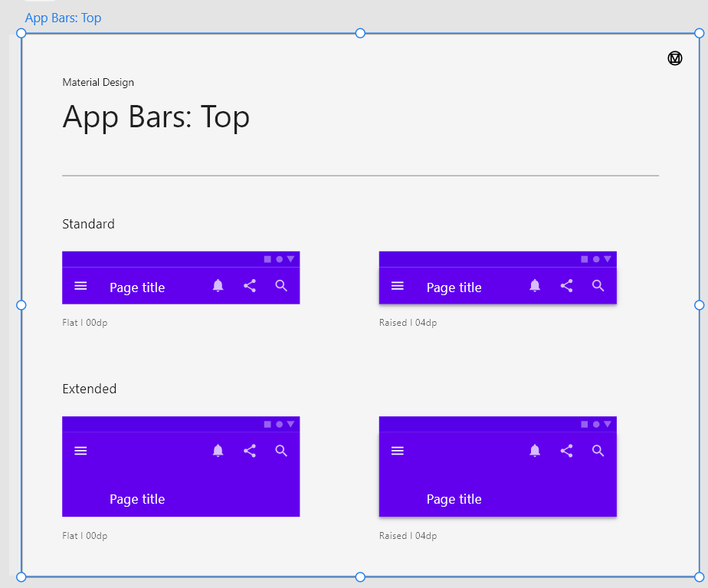This screenshot has width=708, height=588.
Task: Click 'Raised | 04dp' caption under Extended bar
Action: tap(408, 536)
